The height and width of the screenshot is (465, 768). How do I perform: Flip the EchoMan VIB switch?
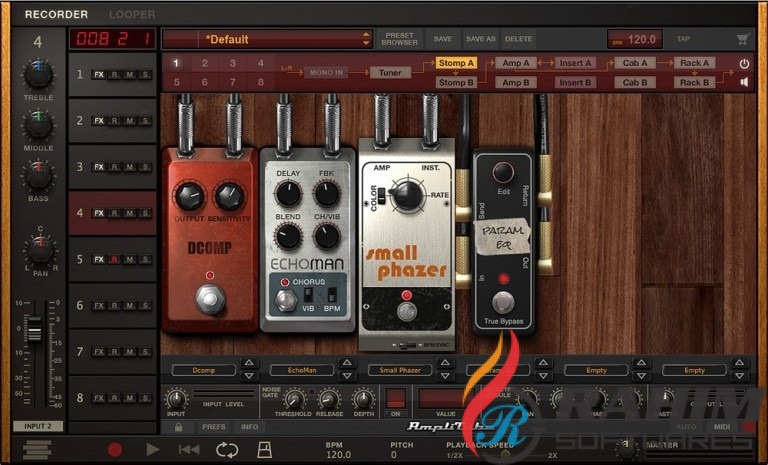click(308, 295)
